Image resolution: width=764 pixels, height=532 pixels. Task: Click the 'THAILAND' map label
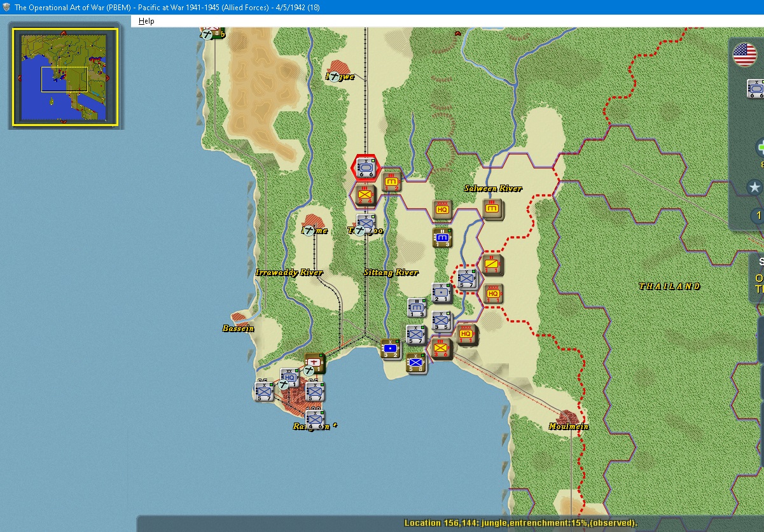[x=670, y=286]
